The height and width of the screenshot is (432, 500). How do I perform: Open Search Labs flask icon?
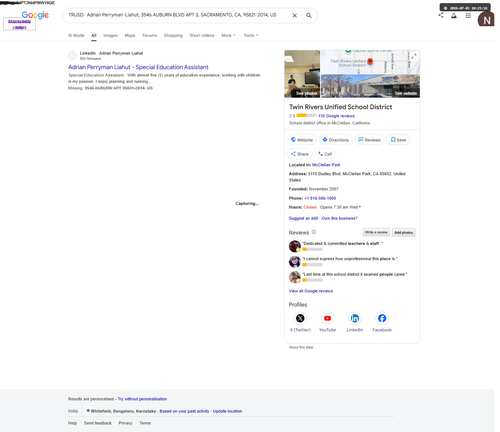pyautogui.click(x=454, y=15)
